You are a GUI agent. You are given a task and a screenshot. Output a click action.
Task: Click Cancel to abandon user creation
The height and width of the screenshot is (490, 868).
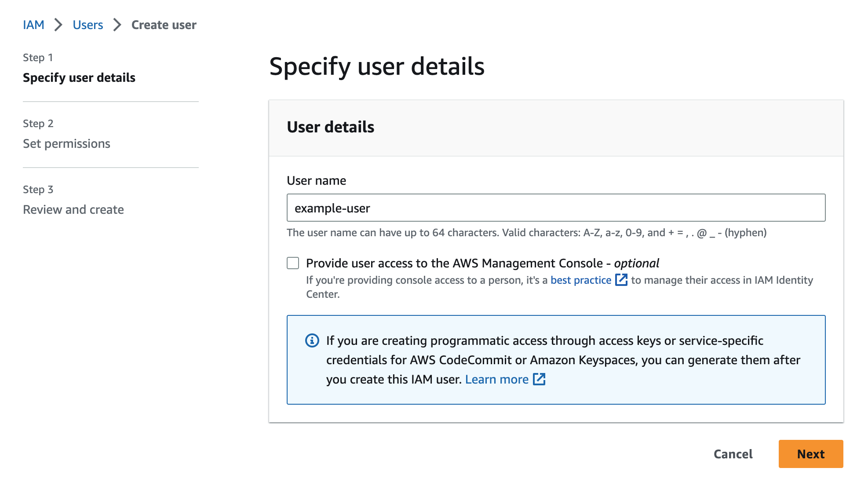point(732,454)
